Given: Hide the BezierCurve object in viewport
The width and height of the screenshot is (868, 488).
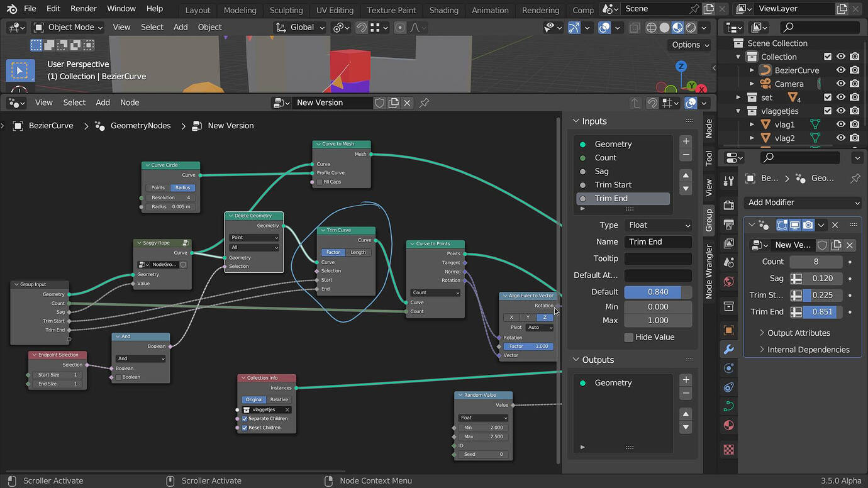Looking at the screenshot, I should [x=841, y=70].
